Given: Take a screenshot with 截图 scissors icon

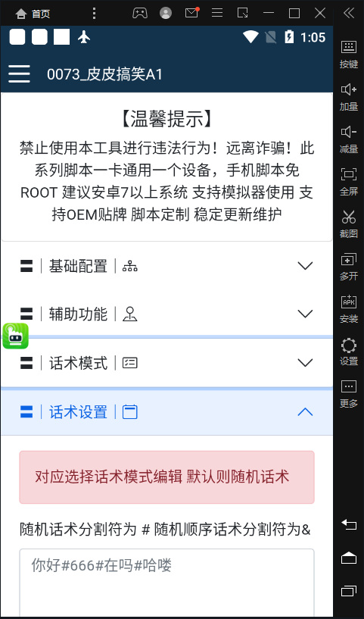Looking at the screenshot, I should tap(349, 224).
